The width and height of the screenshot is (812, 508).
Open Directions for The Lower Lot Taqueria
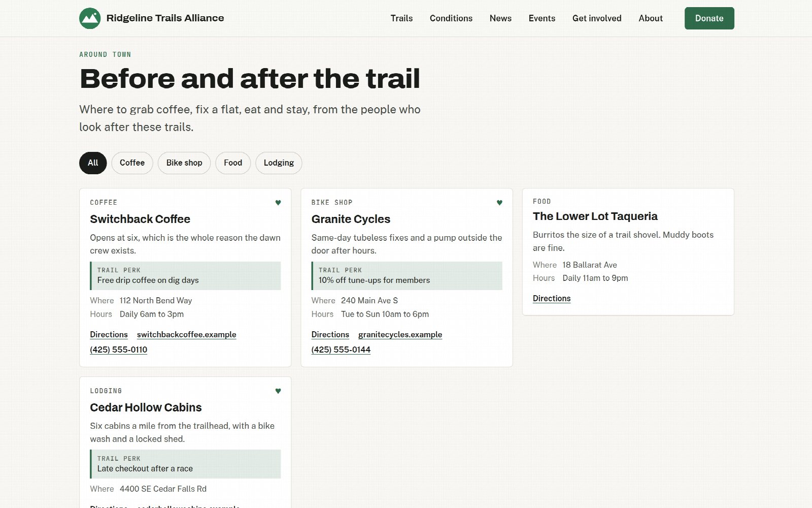pyautogui.click(x=552, y=299)
